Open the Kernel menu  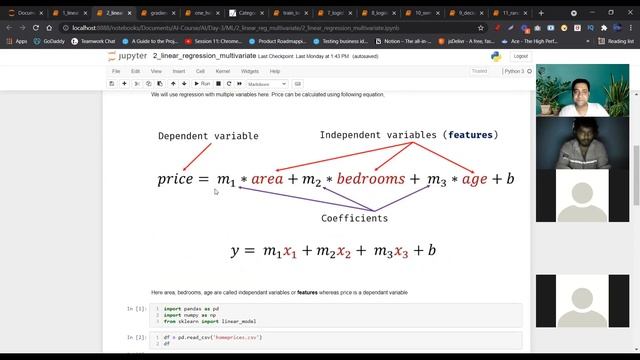(222, 71)
